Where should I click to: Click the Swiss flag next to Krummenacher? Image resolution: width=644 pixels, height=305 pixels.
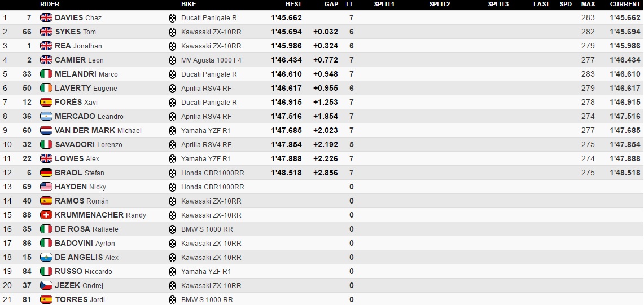(x=46, y=215)
